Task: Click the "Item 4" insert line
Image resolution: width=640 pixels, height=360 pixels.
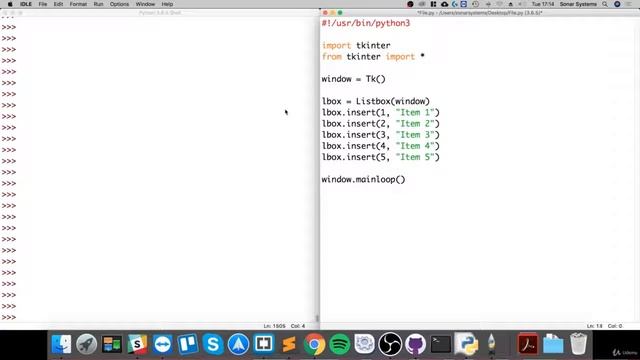Action: pos(380,146)
